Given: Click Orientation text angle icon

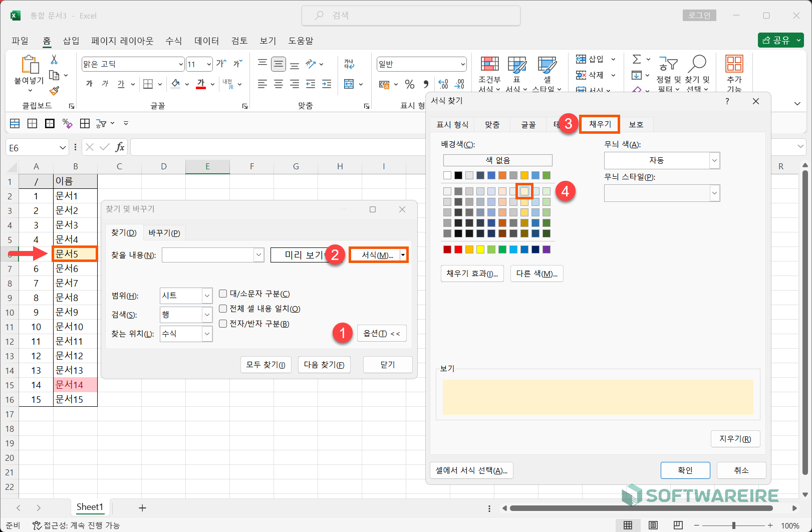Looking at the screenshot, I should [x=311, y=64].
